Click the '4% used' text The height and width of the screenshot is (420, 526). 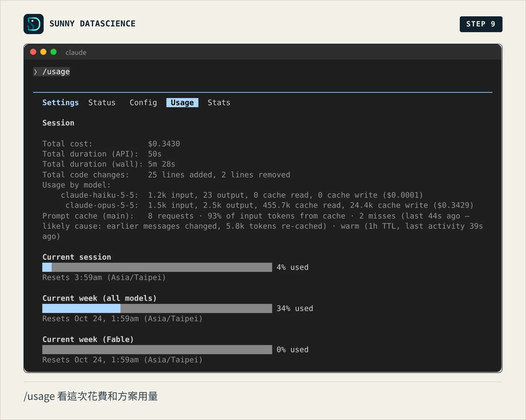click(x=293, y=267)
